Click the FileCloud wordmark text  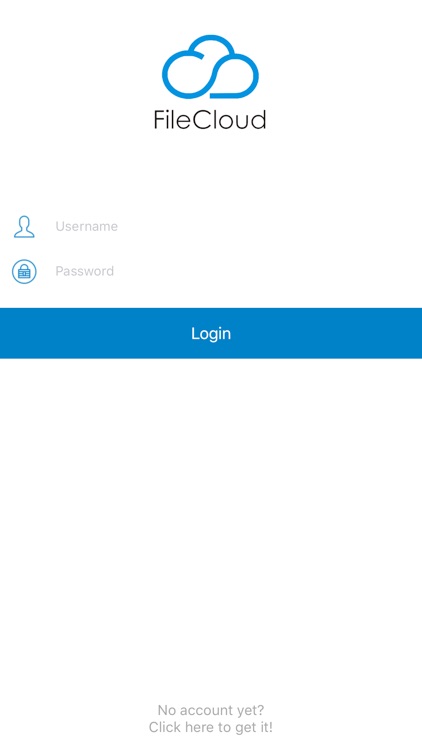click(210, 120)
